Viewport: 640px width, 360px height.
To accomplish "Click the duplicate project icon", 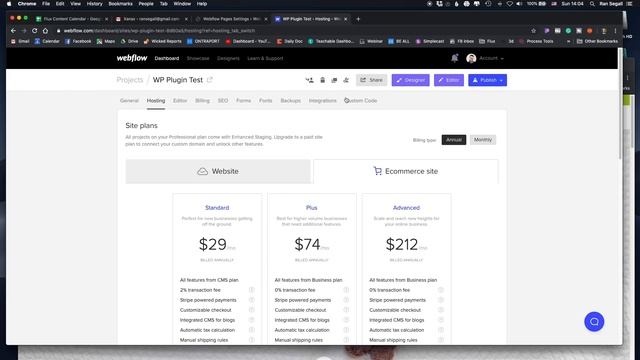I will click(334, 80).
